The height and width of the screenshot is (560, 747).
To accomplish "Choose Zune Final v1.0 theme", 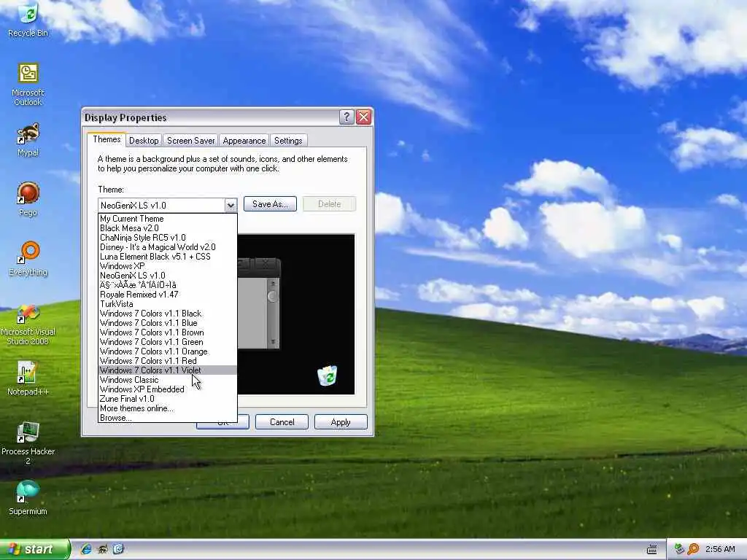I will 168,399.
